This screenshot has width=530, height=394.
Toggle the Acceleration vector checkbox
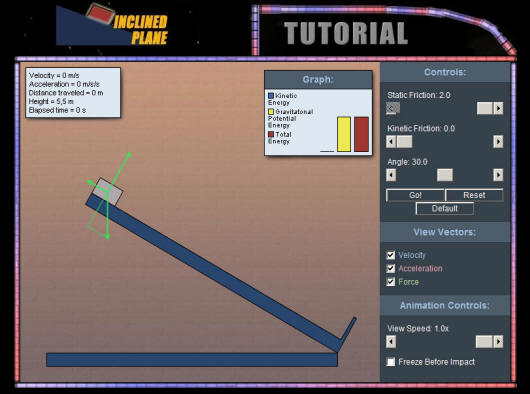(391, 269)
